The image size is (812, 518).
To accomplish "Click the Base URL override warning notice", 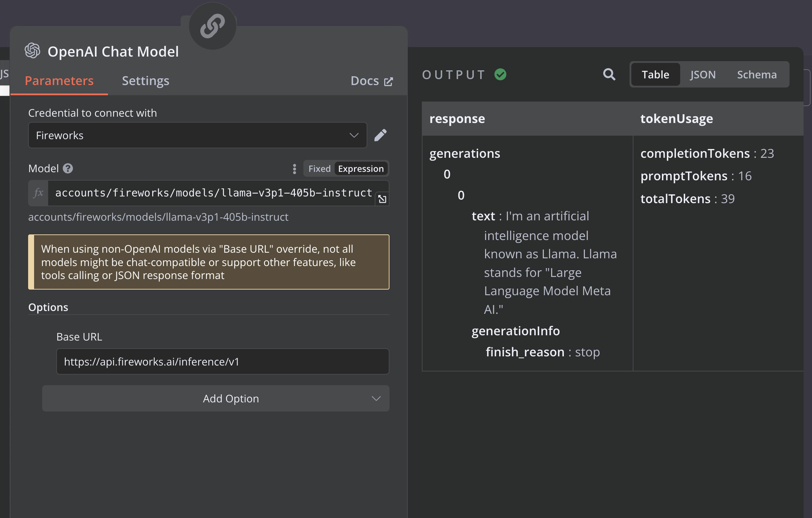I will 209,262.
